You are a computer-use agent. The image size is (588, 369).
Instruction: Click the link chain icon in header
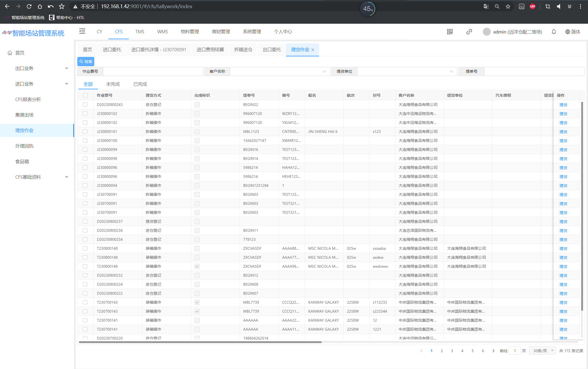point(469,32)
